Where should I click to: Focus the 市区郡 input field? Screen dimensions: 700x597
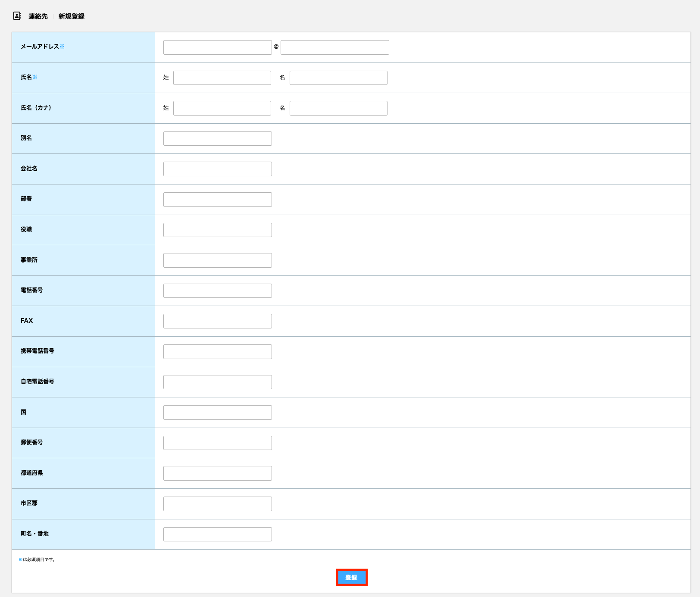[218, 504]
